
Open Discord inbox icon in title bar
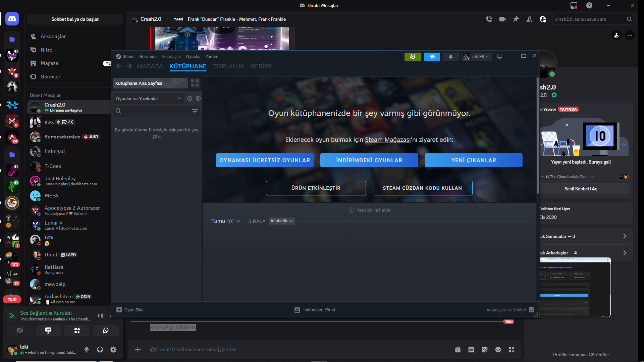(x=574, y=5)
